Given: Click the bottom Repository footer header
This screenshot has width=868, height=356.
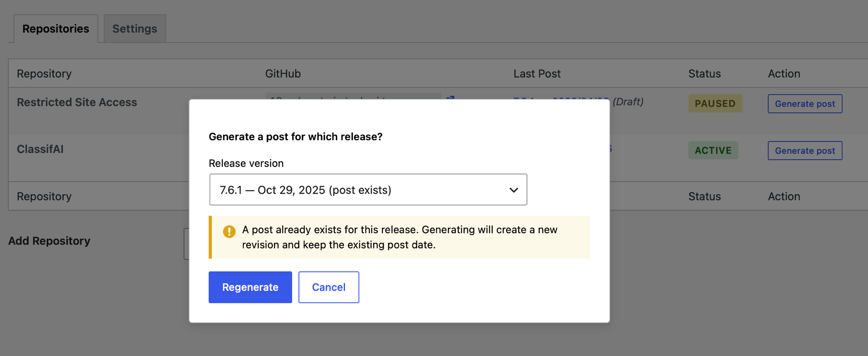Looking at the screenshot, I should (x=44, y=196).
